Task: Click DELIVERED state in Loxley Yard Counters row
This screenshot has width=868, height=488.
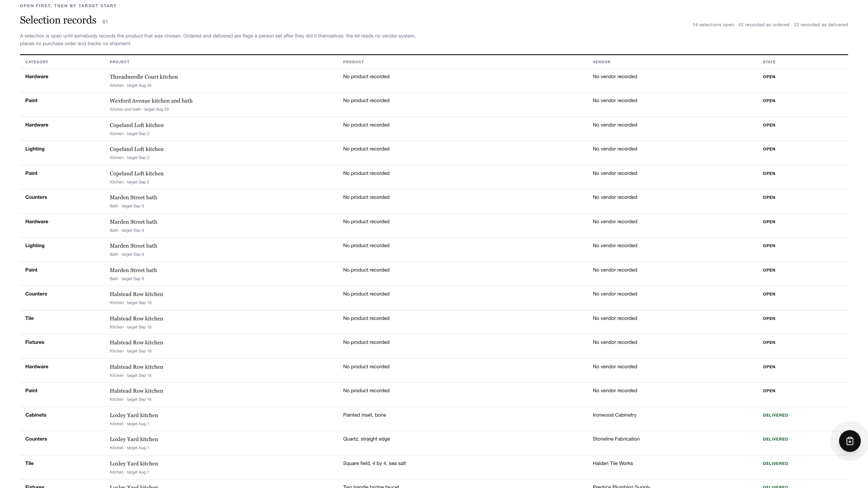Action: point(775,439)
